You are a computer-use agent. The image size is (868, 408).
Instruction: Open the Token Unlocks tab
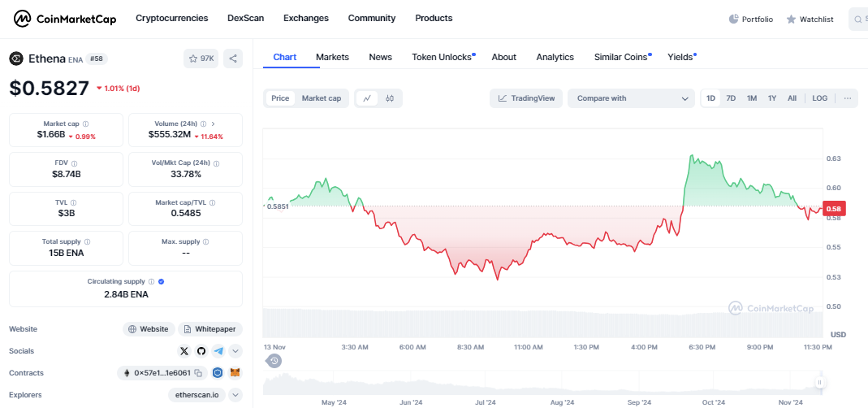click(x=442, y=57)
